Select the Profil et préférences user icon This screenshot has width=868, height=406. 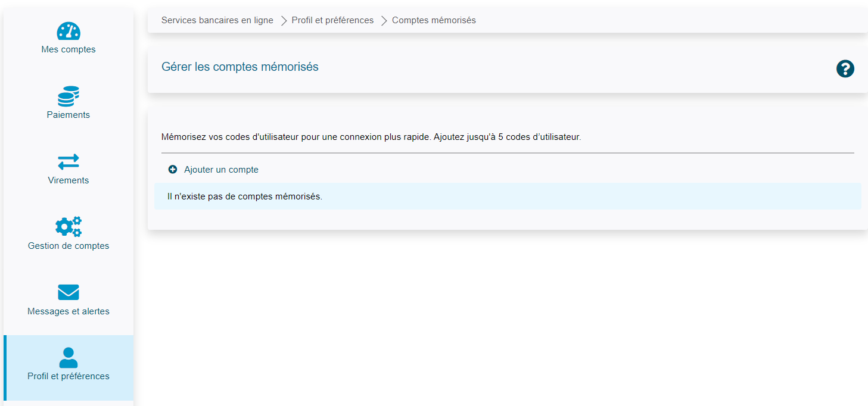[x=68, y=357]
